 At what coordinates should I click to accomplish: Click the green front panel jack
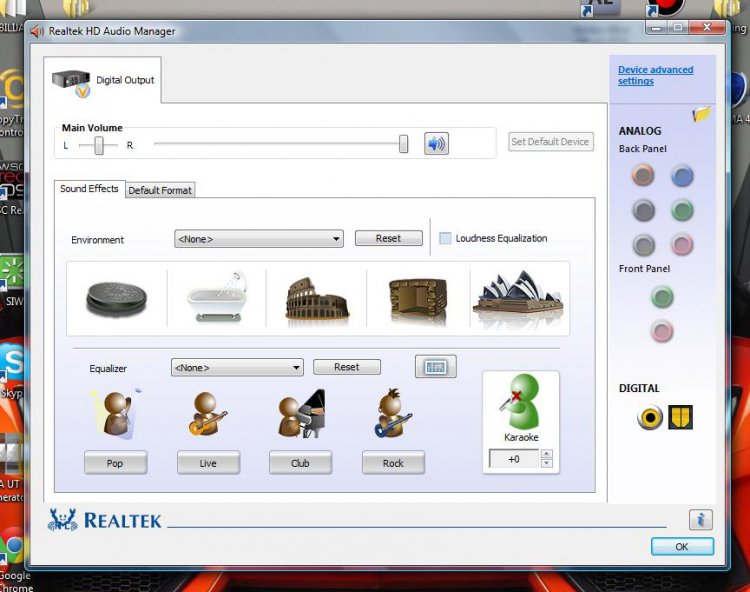tap(662, 297)
